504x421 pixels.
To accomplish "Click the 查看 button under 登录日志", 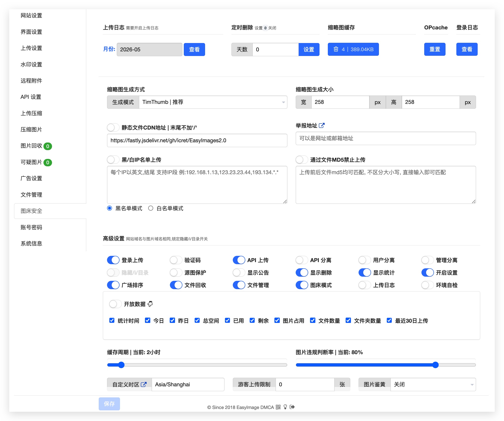I will [467, 49].
